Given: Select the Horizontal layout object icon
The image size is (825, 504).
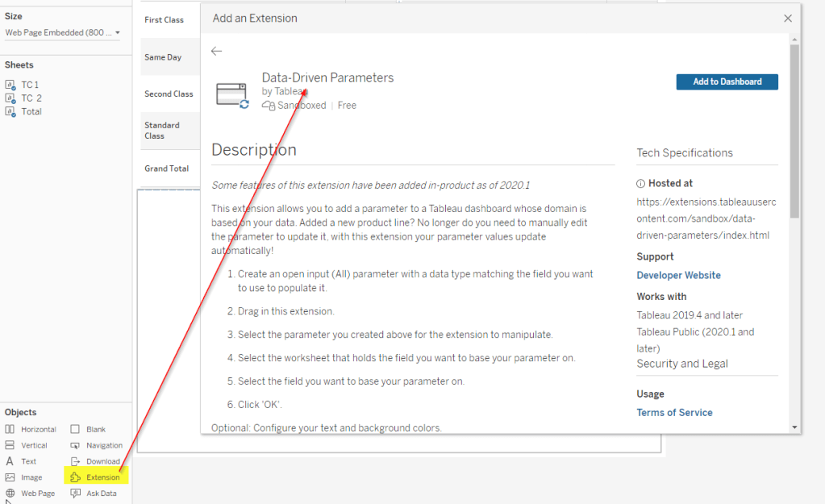Looking at the screenshot, I should click(10, 430).
